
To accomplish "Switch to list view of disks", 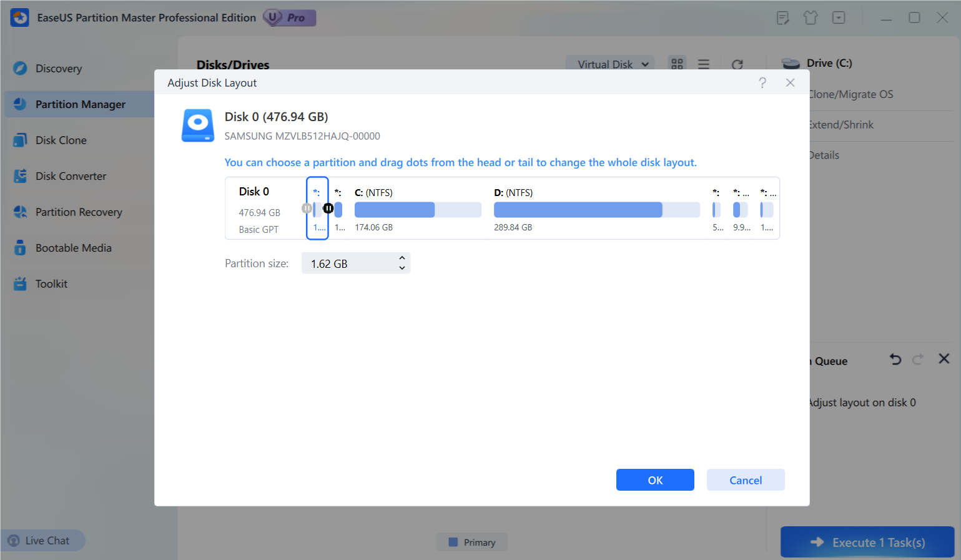I will [x=704, y=64].
